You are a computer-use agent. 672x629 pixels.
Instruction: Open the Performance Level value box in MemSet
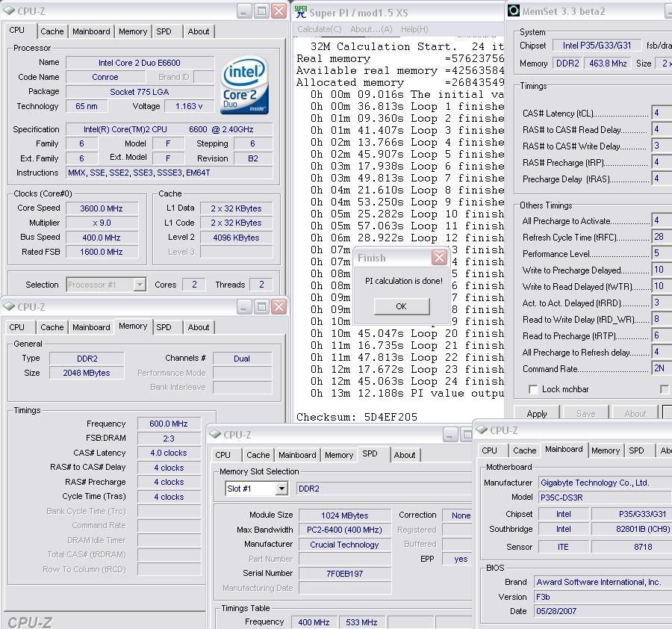(x=662, y=253)
